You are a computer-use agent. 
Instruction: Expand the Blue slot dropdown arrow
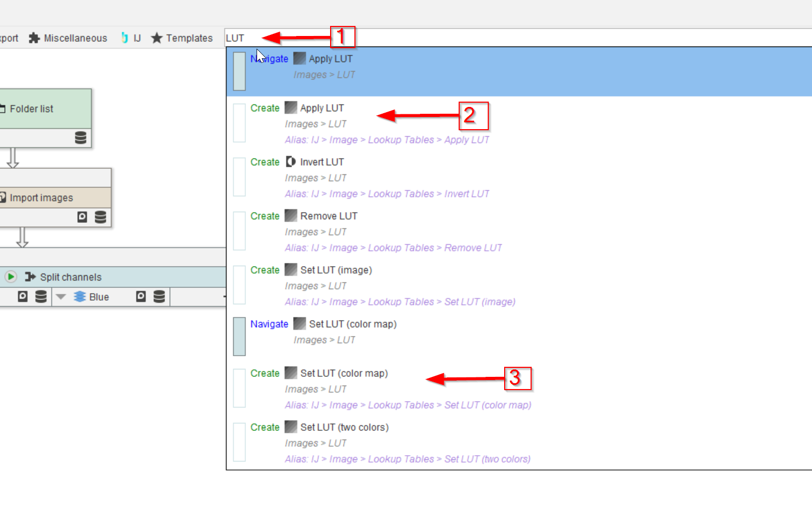[x=61, y=297]
